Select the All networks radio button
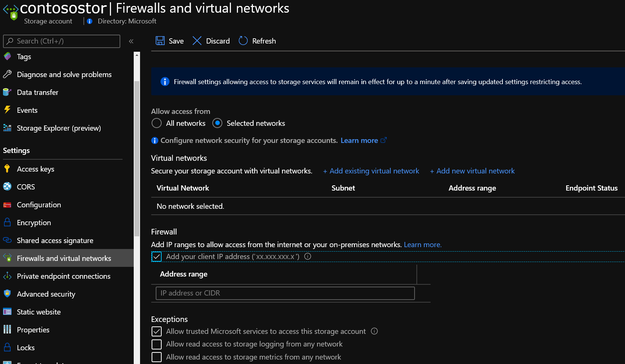This screenshot has width=625, height=364. click(156, 123)
